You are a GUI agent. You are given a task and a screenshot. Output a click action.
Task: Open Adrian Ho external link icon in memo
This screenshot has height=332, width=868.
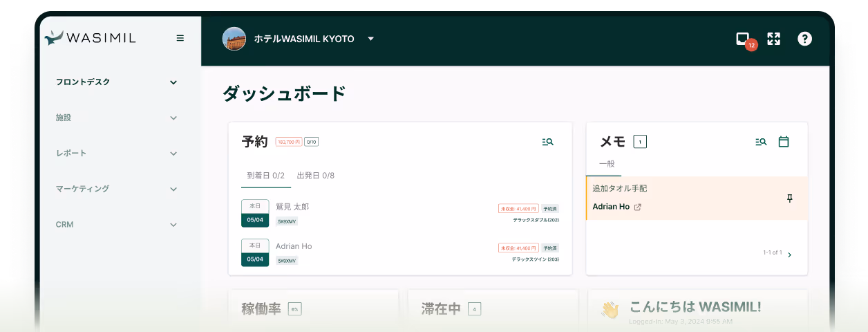point(638,207)
